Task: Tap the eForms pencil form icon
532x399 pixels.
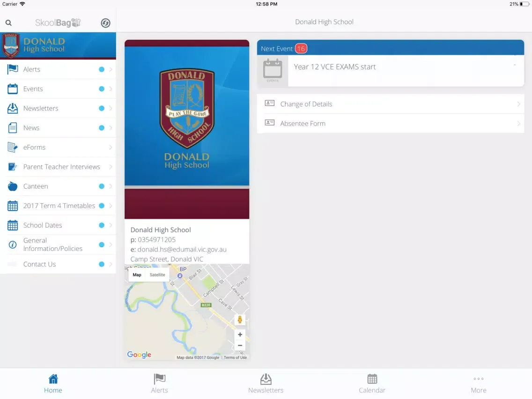Action: (13, 147)
